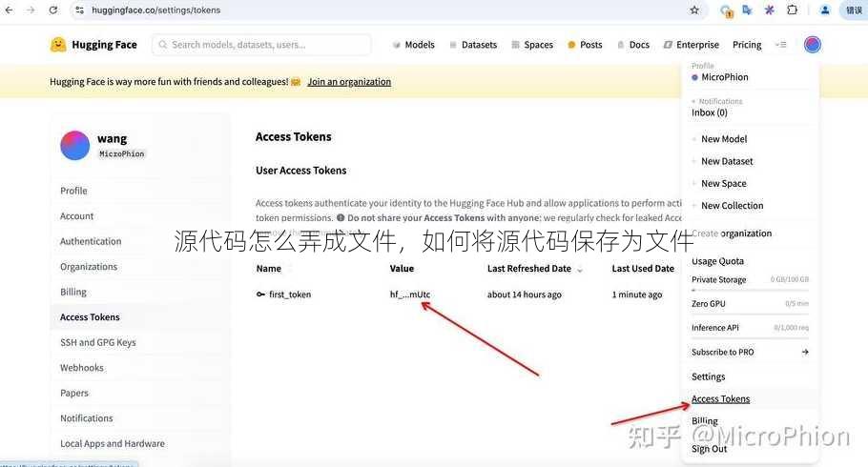Screen dimensions: 868x467
Task: Click the first_token name
Action: coord(290,294)
